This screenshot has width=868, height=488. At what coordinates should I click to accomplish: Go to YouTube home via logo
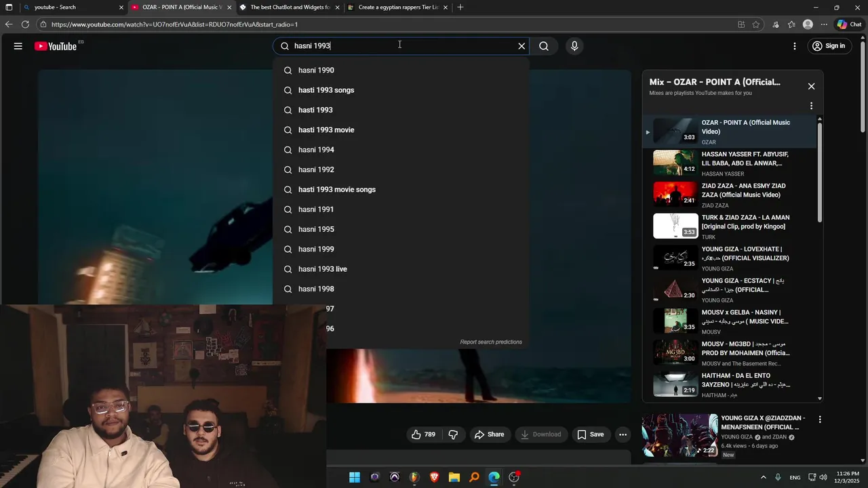coord(56,46)
